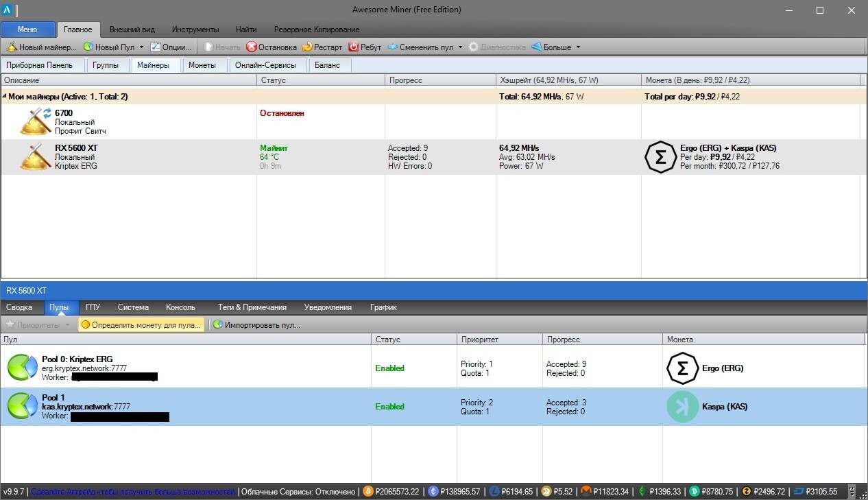The image size is (868, 500).
Task: Open the Инструменты ribbon tab
Action: click(195, 29)
